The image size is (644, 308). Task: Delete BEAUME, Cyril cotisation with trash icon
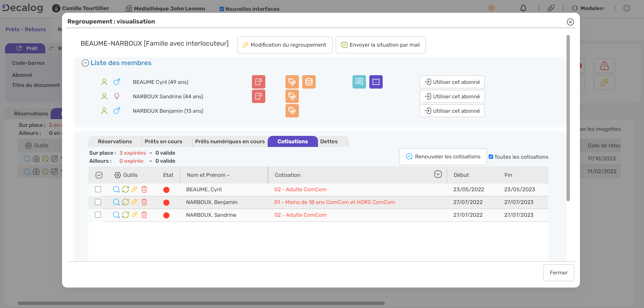pos(144,190)
